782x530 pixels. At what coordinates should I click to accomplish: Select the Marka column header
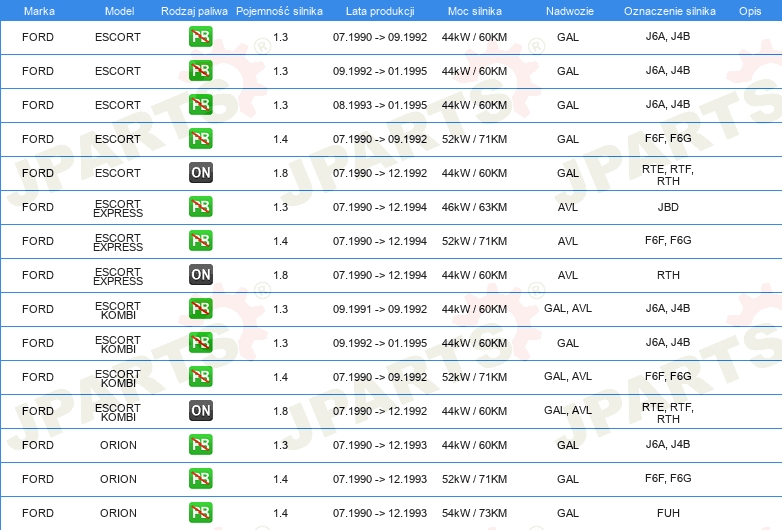39,11
